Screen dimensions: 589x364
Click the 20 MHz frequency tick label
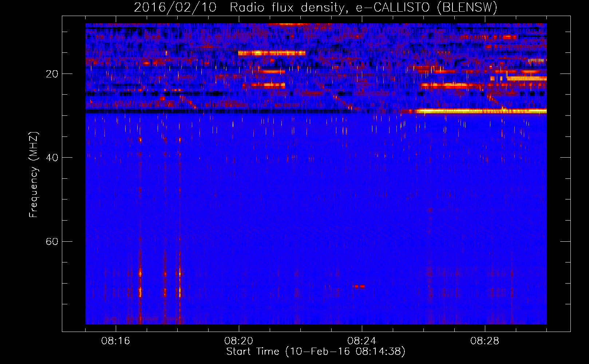(52, 74)
